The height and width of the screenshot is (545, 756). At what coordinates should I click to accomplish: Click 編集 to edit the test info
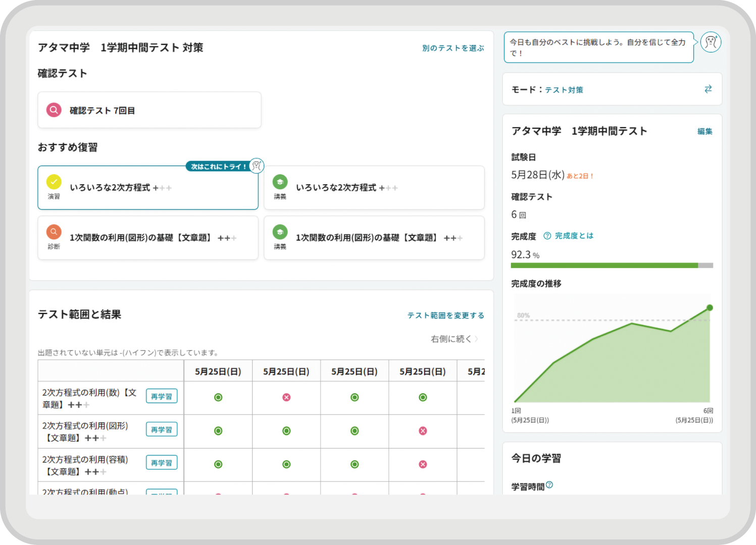pos(704,131)
